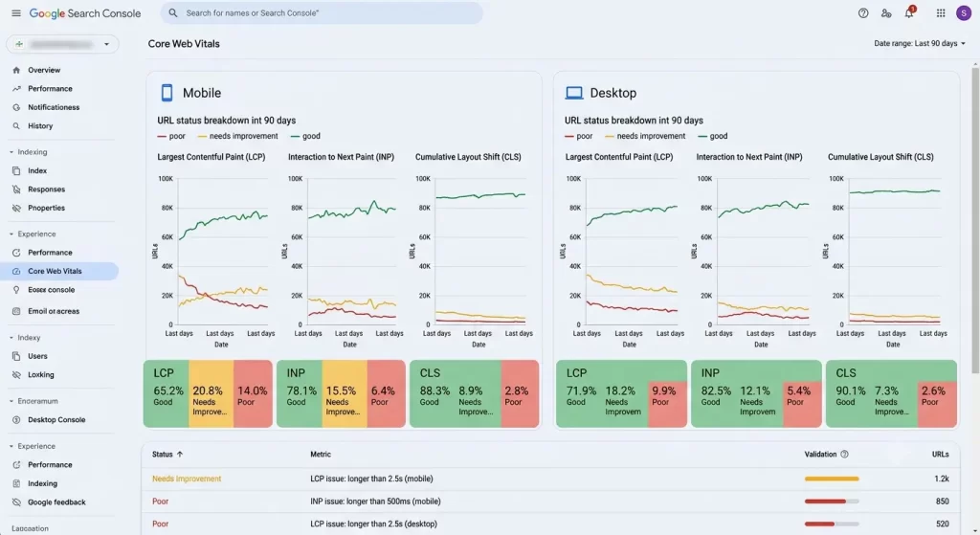Click the desktop INP 82.5% Good block

click(714, 393)
